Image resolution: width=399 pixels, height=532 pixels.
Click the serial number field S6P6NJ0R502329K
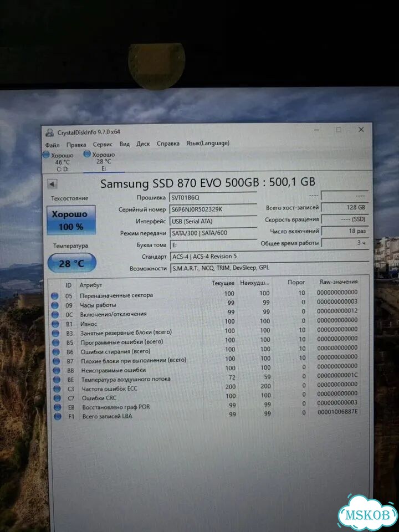click(x=213, y=209)
